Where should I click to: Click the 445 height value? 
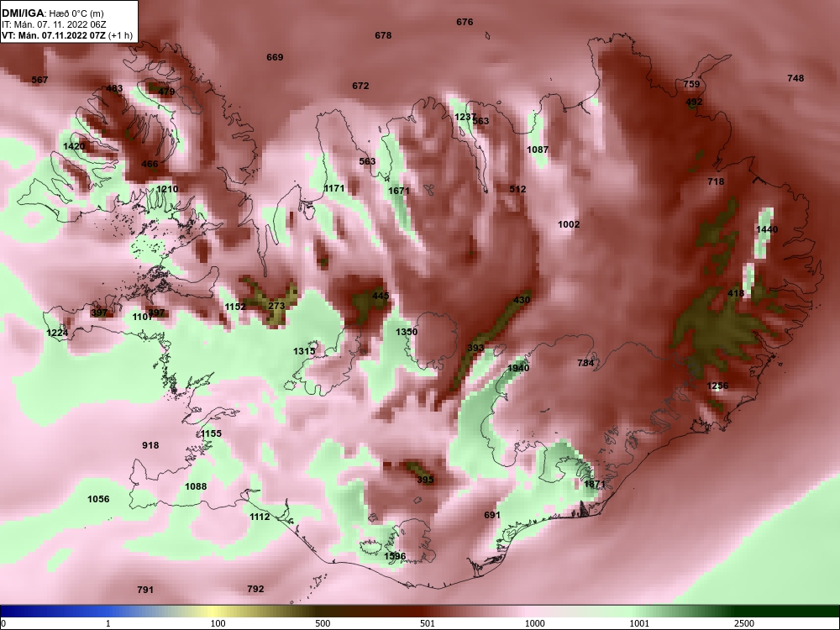381,296
